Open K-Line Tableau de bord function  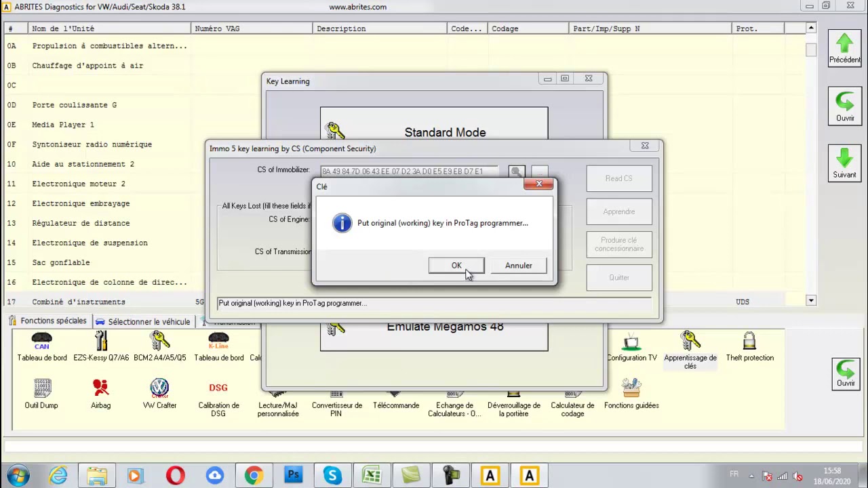pos(218,347)
